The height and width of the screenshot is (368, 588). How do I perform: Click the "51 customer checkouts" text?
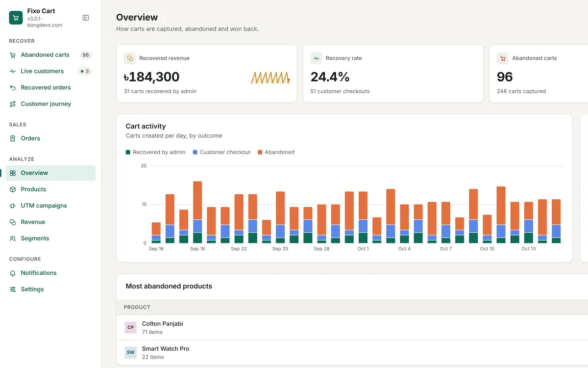click(x=340, y=91)
